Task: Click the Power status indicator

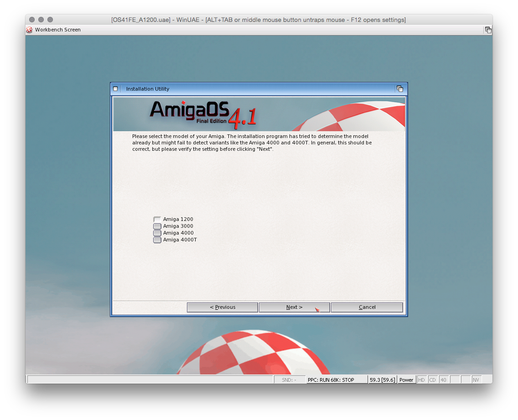Action: (406, 380)
